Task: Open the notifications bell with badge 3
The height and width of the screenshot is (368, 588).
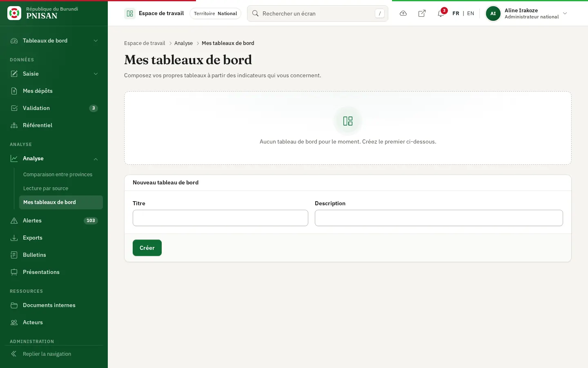Action: coord(441,13)
